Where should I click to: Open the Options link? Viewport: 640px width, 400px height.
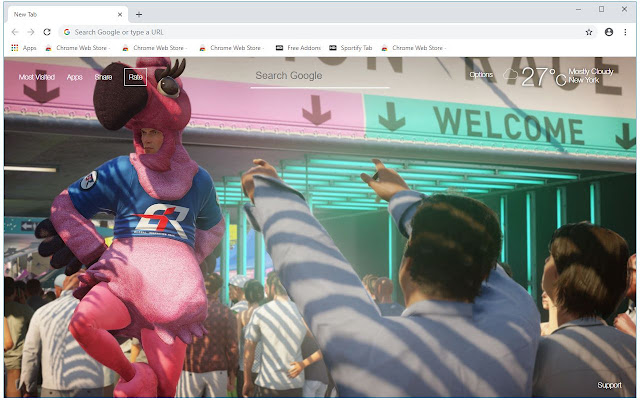(x=481, y=74)
